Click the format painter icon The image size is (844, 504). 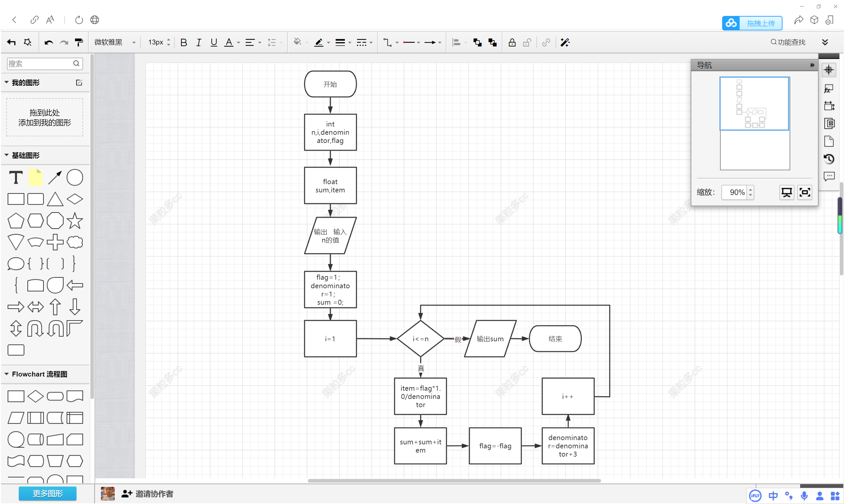tap(78, 42)
